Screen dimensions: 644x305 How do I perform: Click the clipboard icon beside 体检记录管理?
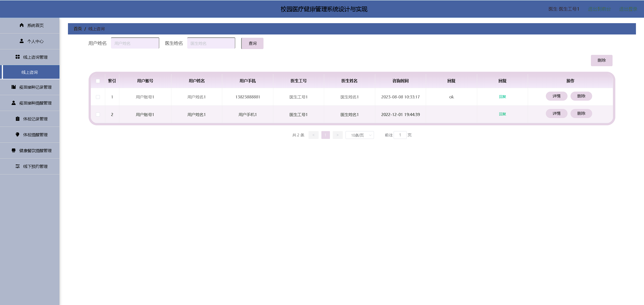(x=18, y=119)
